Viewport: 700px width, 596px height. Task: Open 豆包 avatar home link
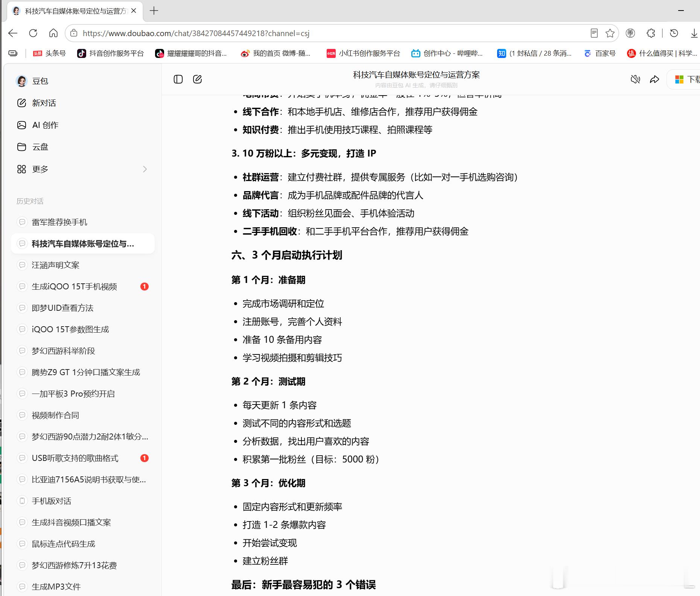coord(32,81)
